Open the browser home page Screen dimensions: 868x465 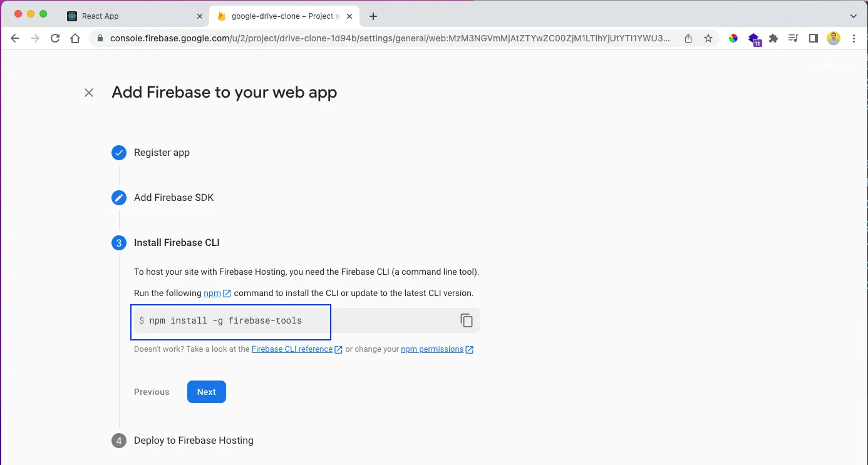(75, 39)
